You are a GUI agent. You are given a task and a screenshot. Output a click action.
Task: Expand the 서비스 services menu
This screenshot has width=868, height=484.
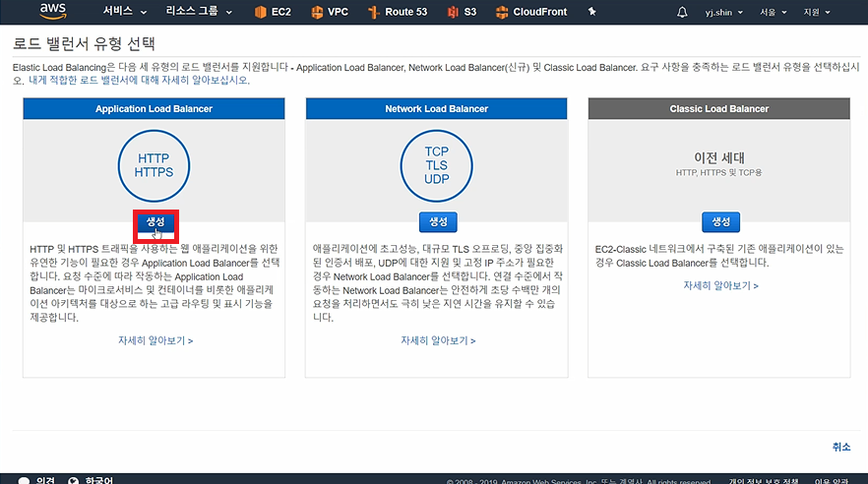point(125,12)
